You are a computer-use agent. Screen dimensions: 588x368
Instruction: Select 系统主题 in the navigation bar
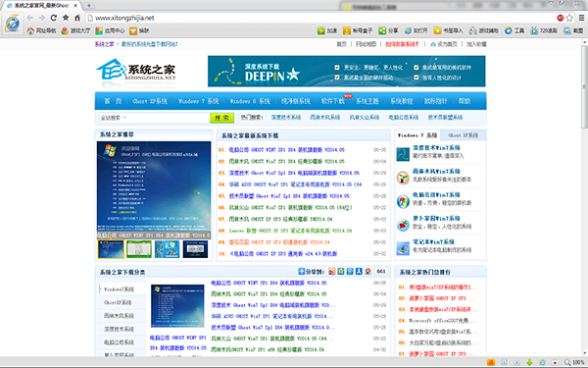click(367, 101)
